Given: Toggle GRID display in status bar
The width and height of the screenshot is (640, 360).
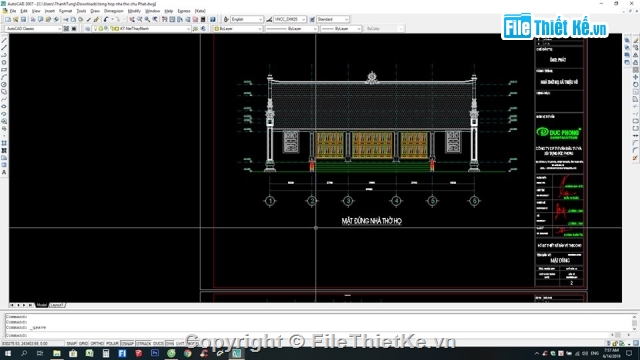Looking at the screenshot, I should coord(84,344).
